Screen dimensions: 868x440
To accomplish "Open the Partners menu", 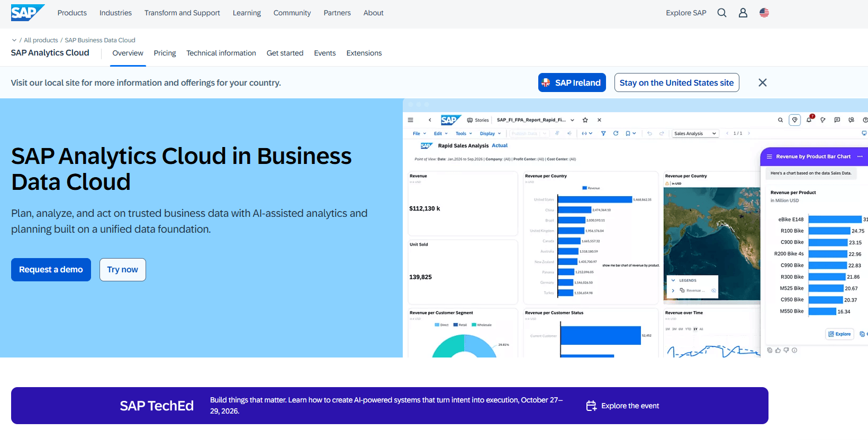I will click(x=337, y=13).
